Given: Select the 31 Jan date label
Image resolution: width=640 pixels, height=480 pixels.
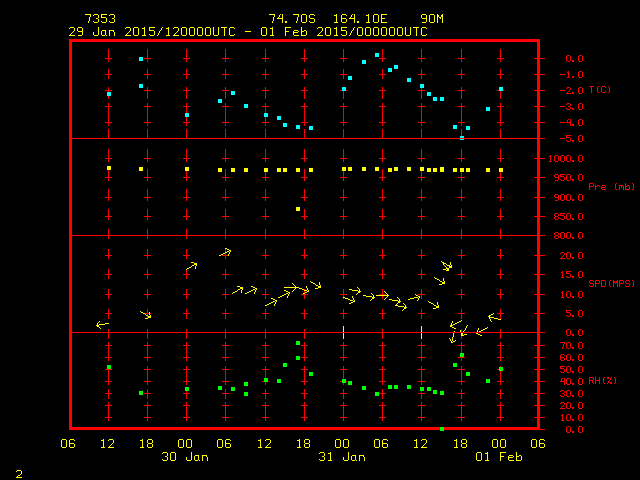Looking at the screenshot, I should [343, 457].
